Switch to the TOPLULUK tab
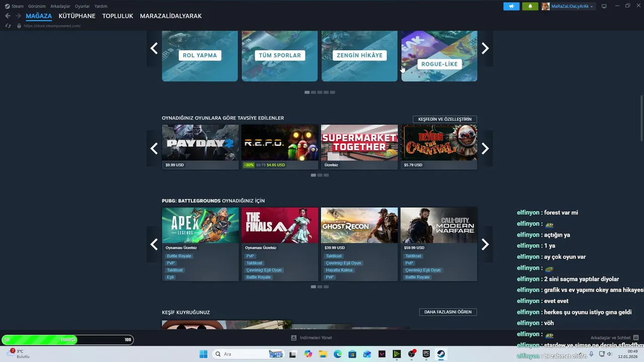The width and height of the screenshot is (644, 362). pos(118,16)
